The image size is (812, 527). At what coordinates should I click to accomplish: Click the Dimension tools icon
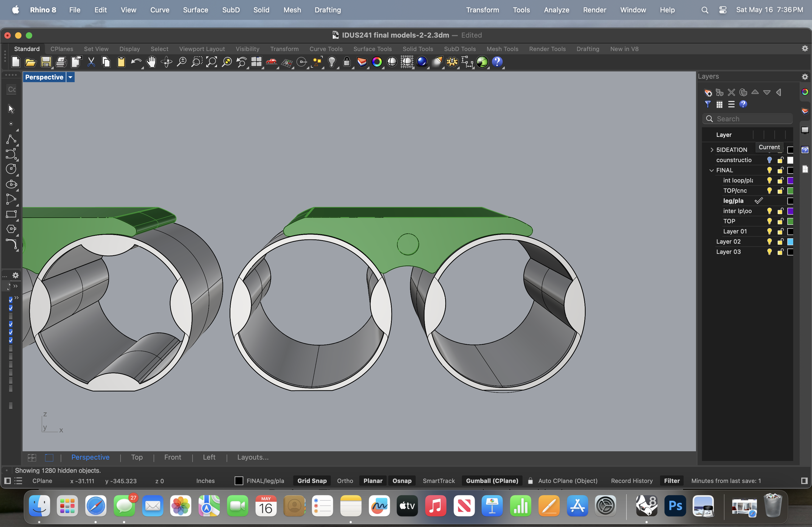point(467,62)
